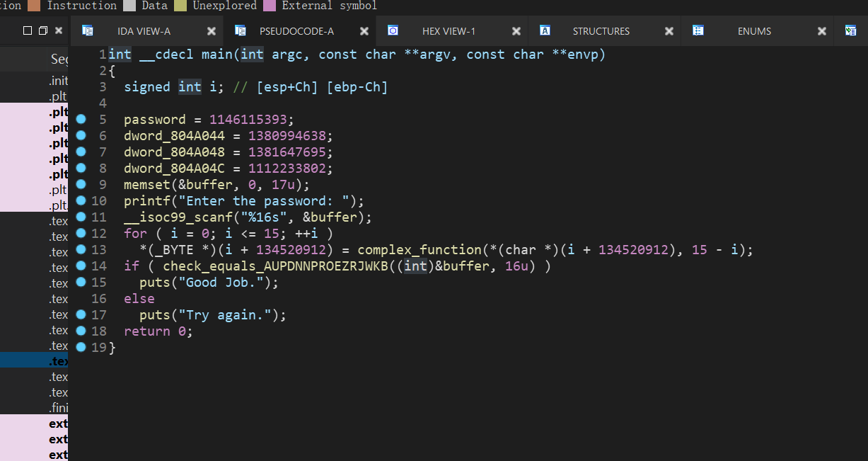Click the HEX VIEW-1 tab icon
The height and width of the screenshot is (461, 868).
393,30
